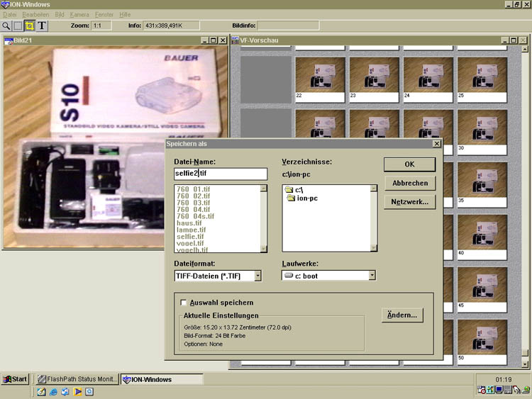Click the system tray clock 01:19
The height and width of the screenshot is (399, 532).
pos(504,379)
